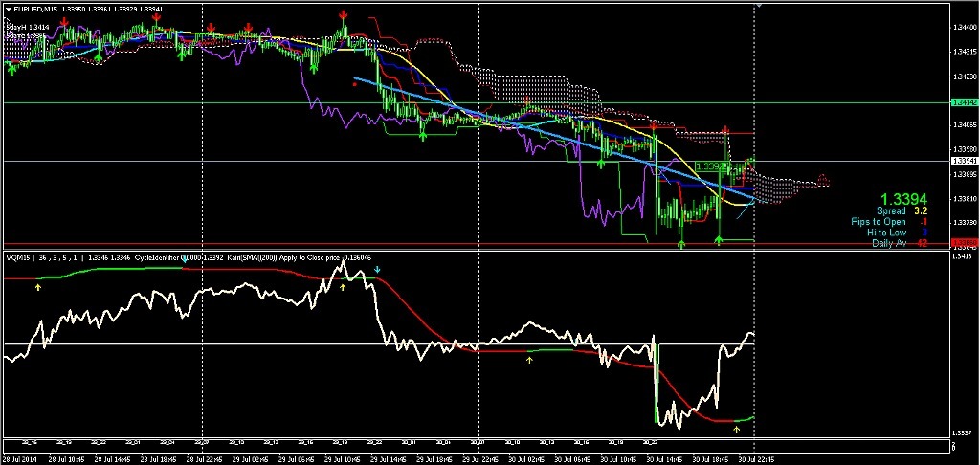This screenshot has width=980, height=465.
Task: Click the Pips to Open info line
Action: click(x=889, y=222)
